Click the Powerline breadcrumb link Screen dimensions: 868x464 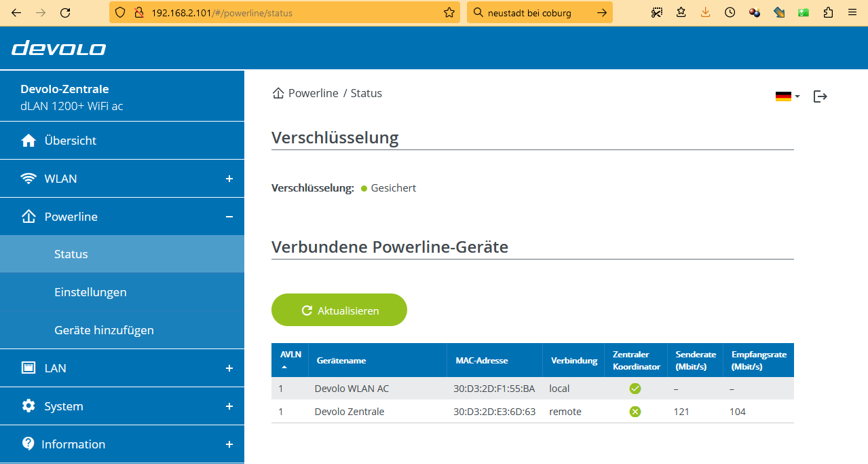click(x=313, y=93)
